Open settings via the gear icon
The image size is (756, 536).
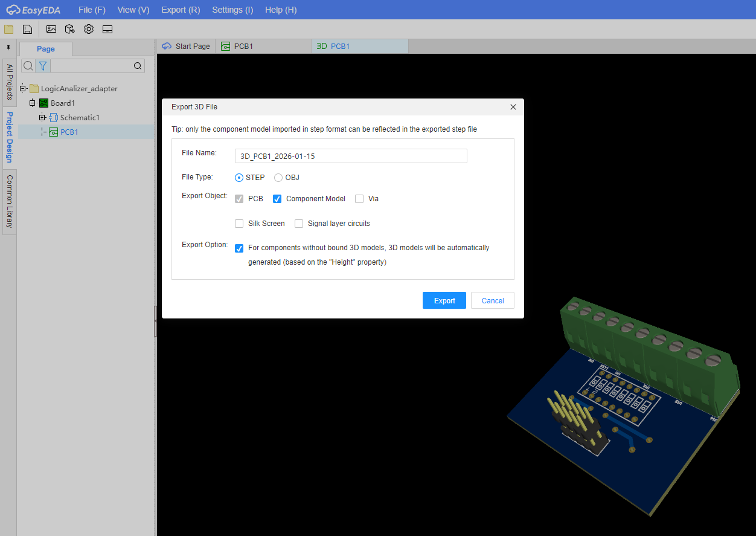89,29
